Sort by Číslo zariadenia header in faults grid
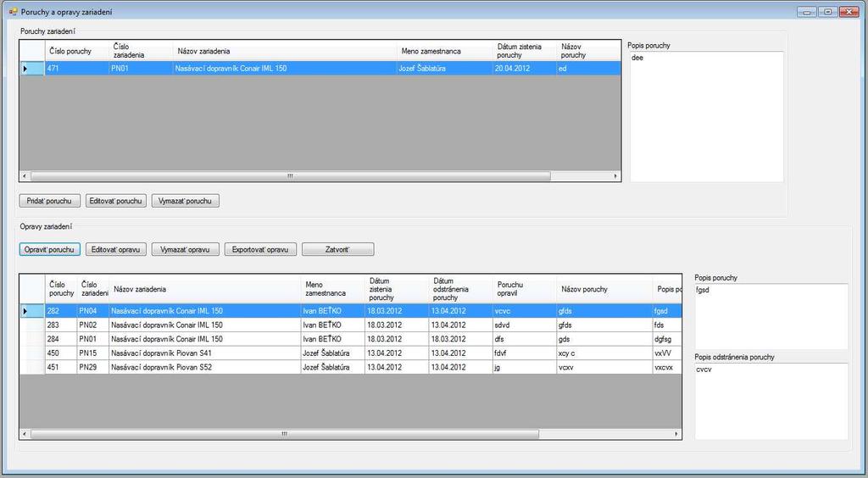The image size is (868, 478). tap(142, 51)
